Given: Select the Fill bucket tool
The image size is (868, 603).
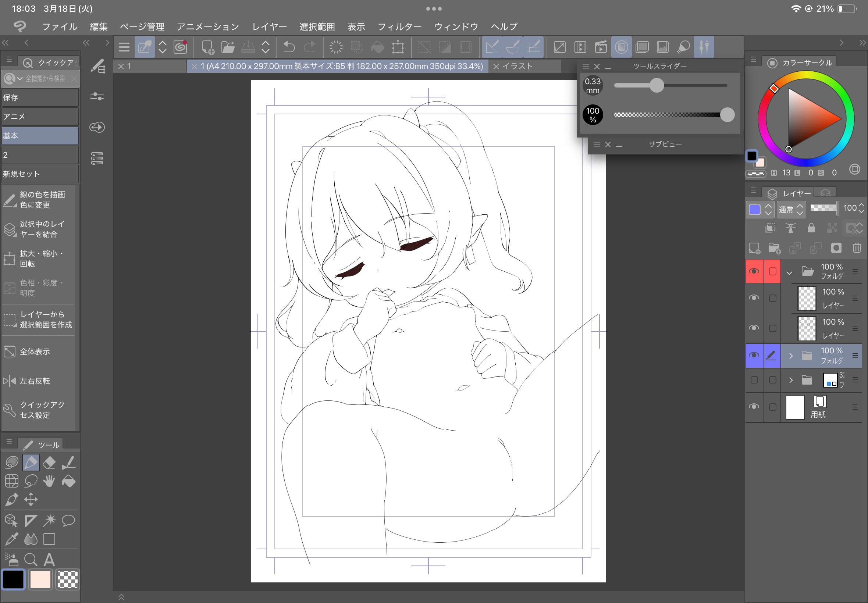Looking at the screenshot, I should point(68,481).
